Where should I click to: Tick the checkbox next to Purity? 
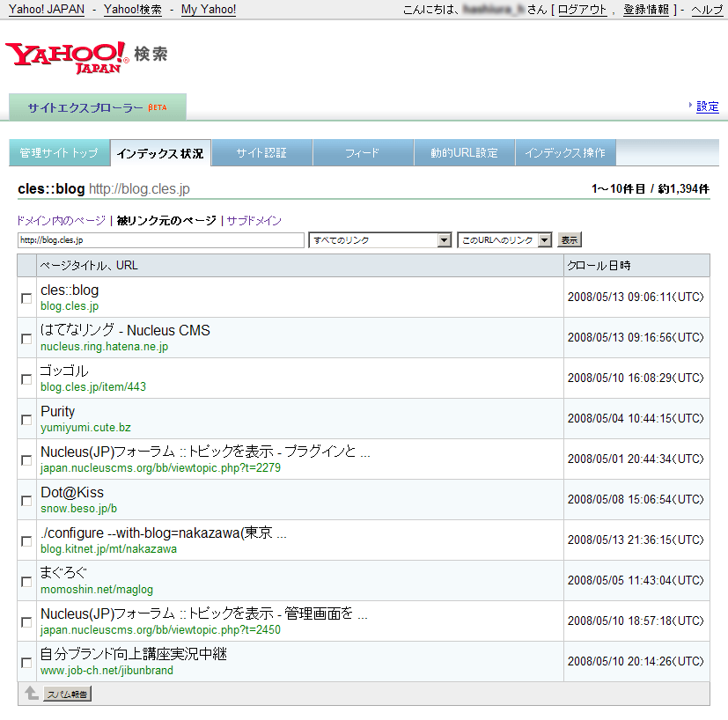coord(26,420)
